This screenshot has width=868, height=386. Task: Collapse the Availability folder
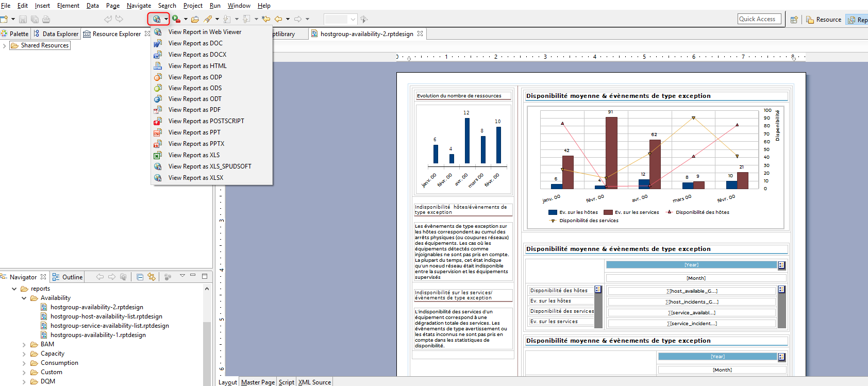[24, 298]
